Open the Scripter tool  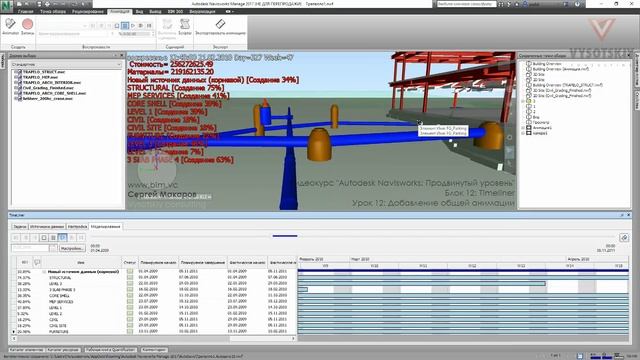click(x=185, y=26)
